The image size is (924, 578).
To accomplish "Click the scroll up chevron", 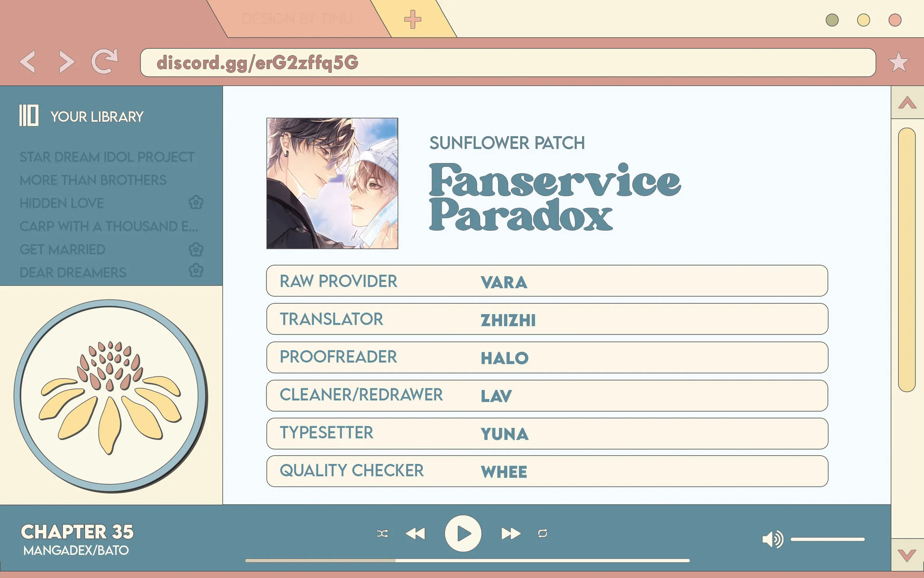I will [907, 102].
